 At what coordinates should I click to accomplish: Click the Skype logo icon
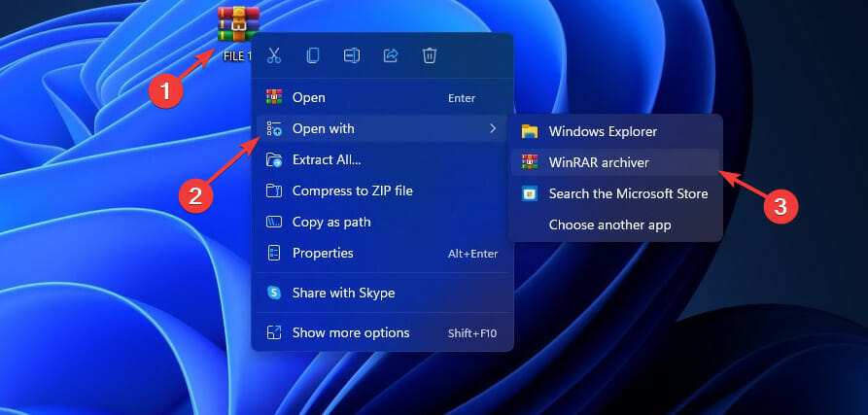(x=274, y=293)
